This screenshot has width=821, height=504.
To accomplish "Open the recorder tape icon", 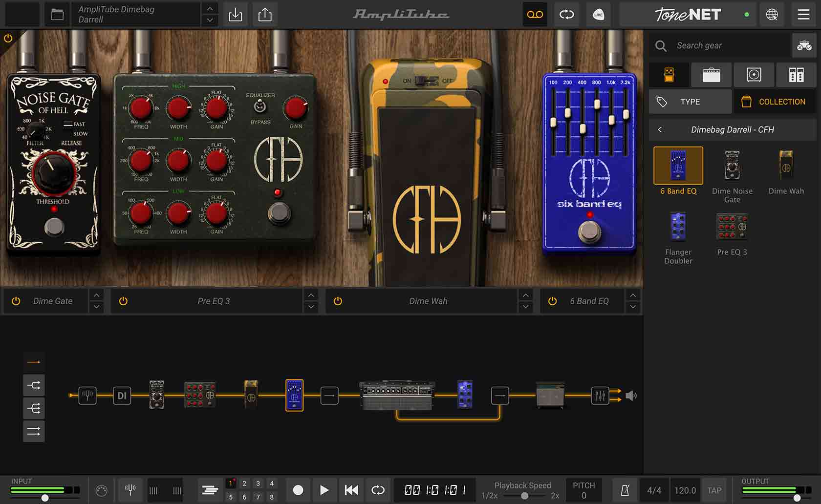I will (535, 15).
